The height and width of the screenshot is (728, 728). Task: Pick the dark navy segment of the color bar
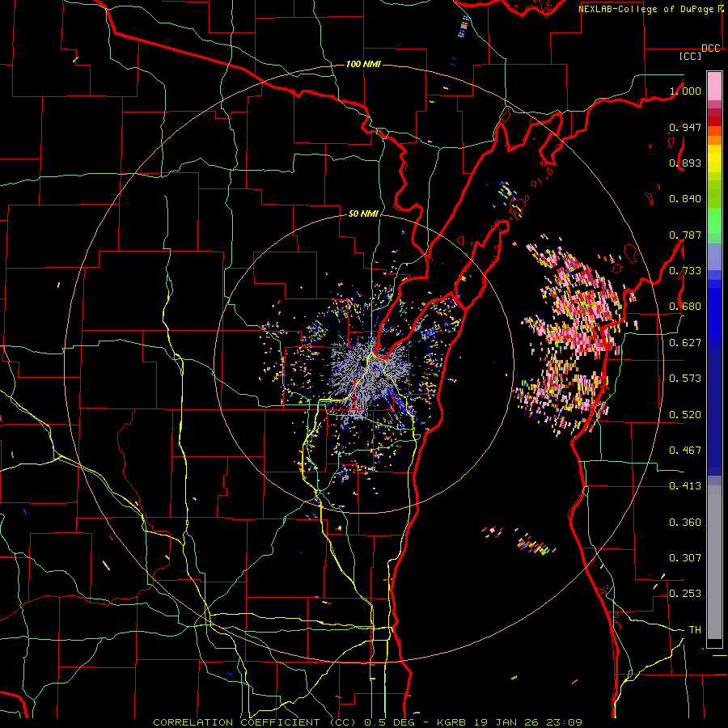click(714, 413)
